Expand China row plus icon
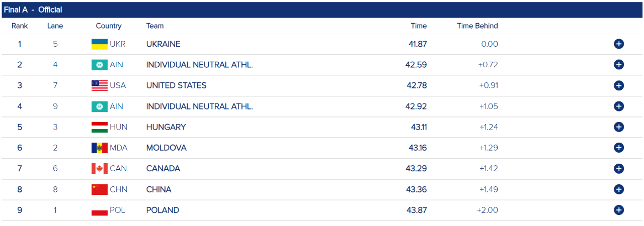The height and width of the screenshot is (226, 644). [x=619, y=189]
